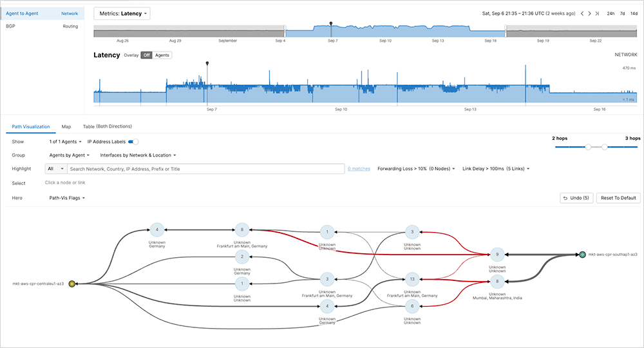The width and height of the screenshot is (644, 348).
Task: Click node 3 in Frankfurt am Main, Germany
Action: coord(327,279)
